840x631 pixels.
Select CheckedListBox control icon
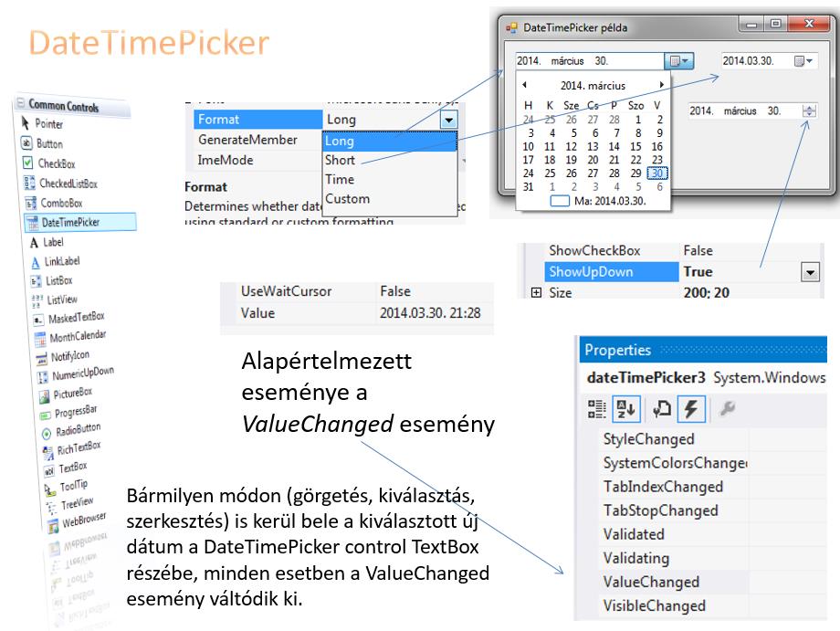pyautogui.click(x=29, y=183)
